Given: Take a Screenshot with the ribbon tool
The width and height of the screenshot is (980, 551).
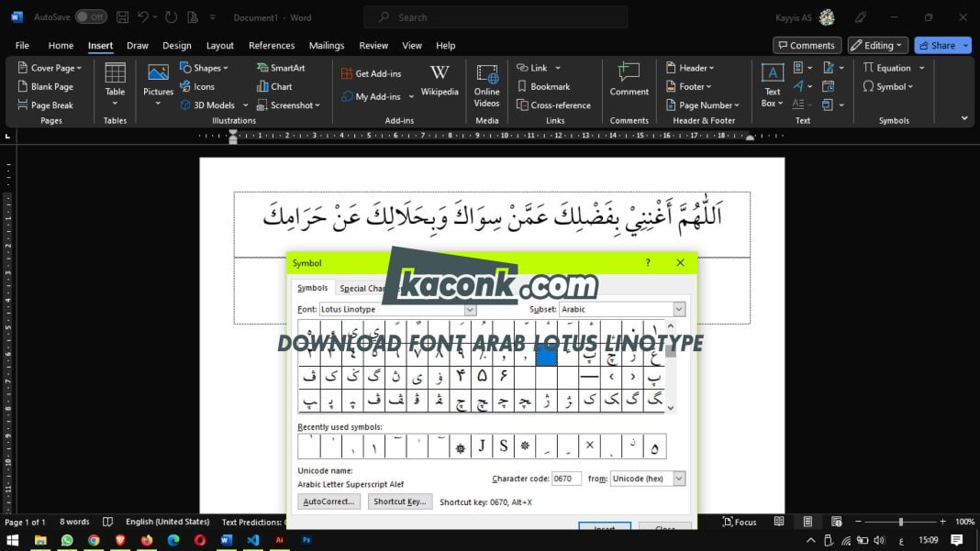Looking at the screenshot, I should tap(286, 105).
